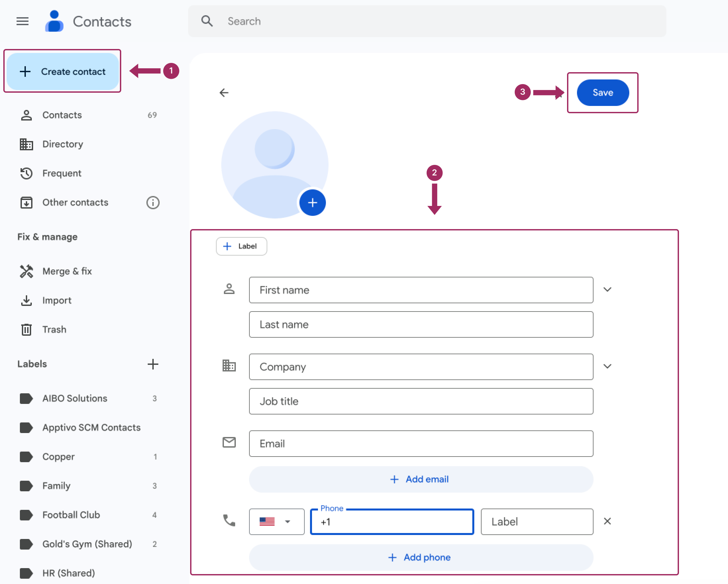Click the + Label chip

click(x=241, y=246)
